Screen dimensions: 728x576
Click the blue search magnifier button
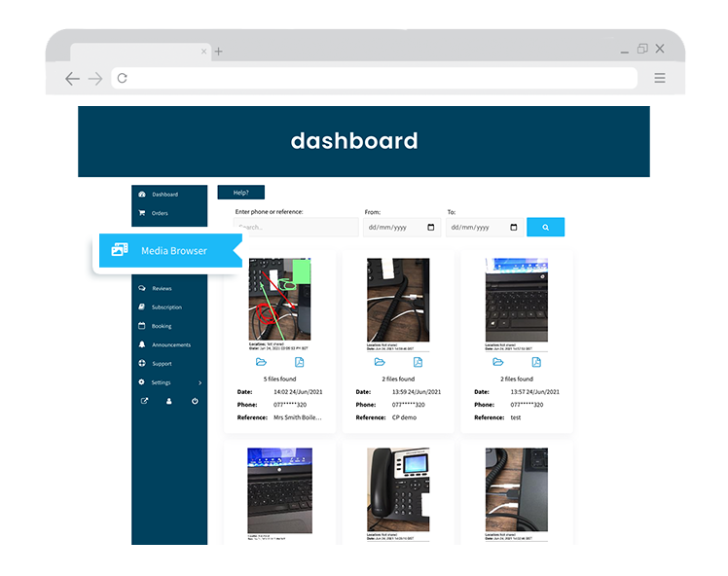pyautogui.click(x=546, y=227)
